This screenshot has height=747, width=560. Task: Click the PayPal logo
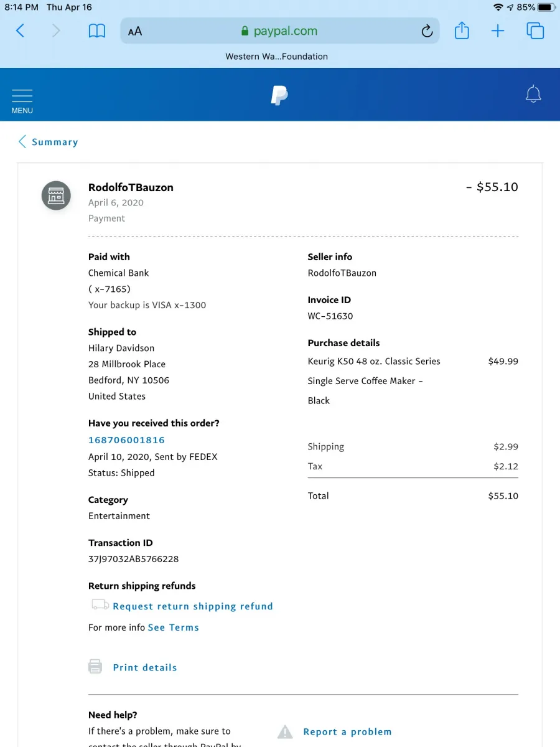tap(279, 95)
